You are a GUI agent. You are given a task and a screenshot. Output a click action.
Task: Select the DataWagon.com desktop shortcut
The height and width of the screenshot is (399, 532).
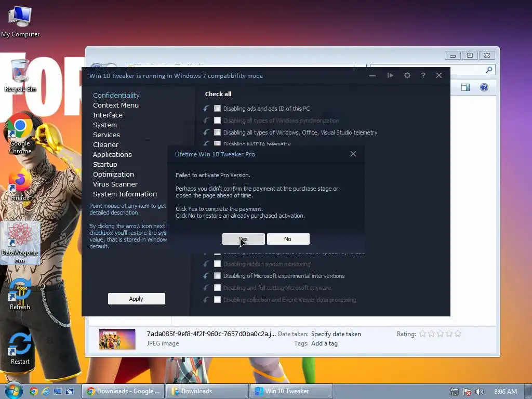pyautogui.click(x=20, y=243)
